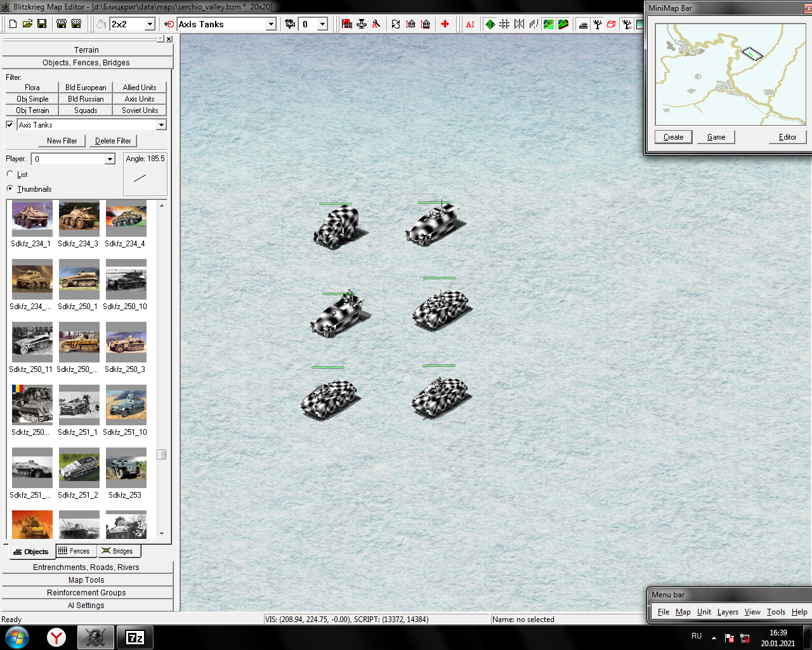Select the Sdkfz_251_2 unit thumbnail
The image size is (812, 650).
[x=79, y=468]
